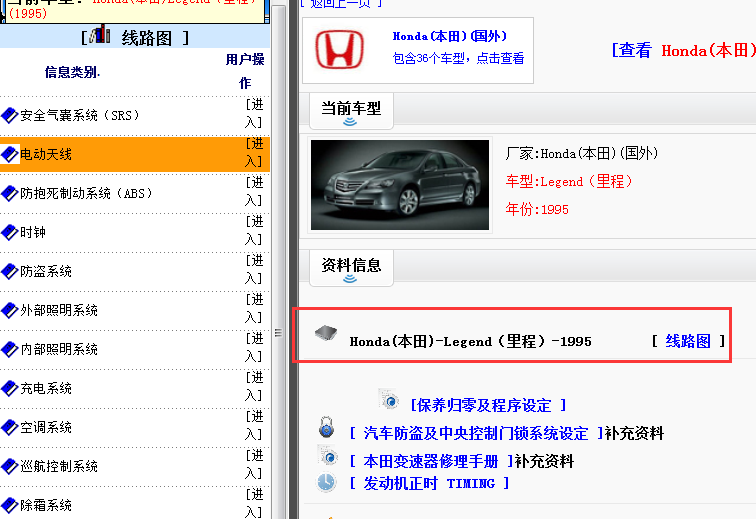Click book icon beside 空调系统
Viewport: 756px width, 519px height.
pos(10,427)
